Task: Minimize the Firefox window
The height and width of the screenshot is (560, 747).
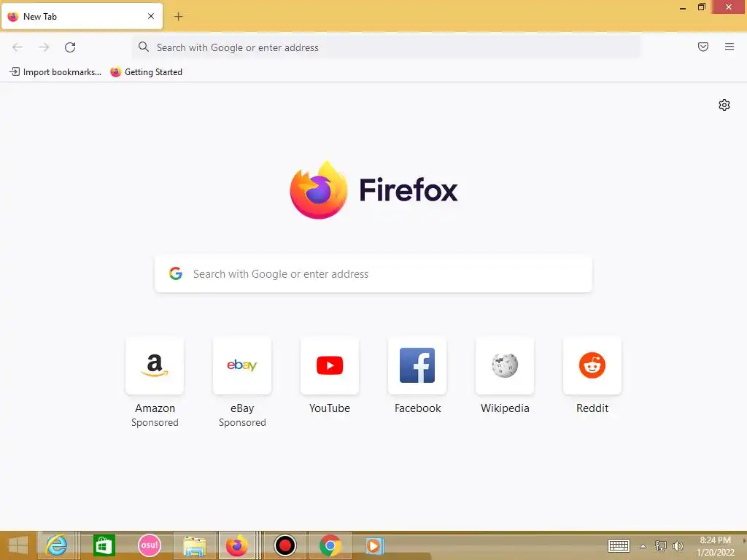Action: [683, 7]
